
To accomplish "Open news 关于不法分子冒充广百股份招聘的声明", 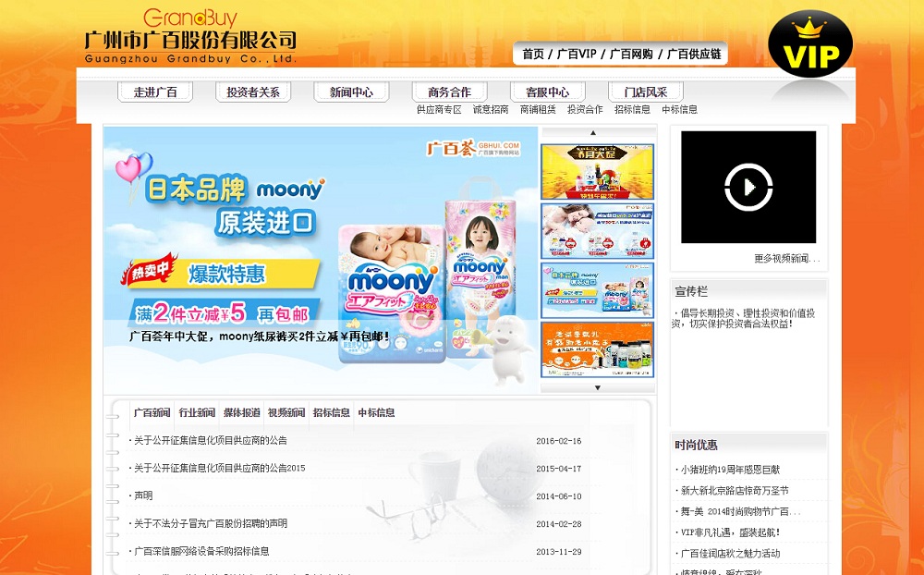I will [x=211, y=523].
